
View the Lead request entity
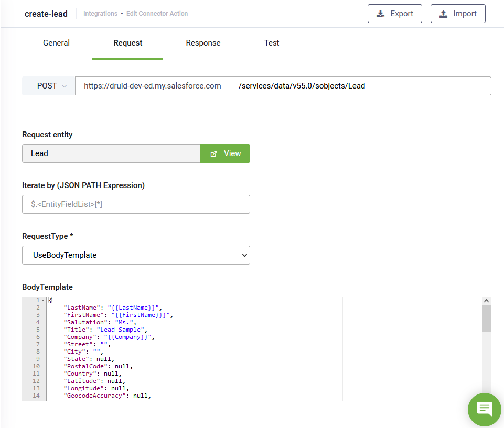click(x=225, y=153)
